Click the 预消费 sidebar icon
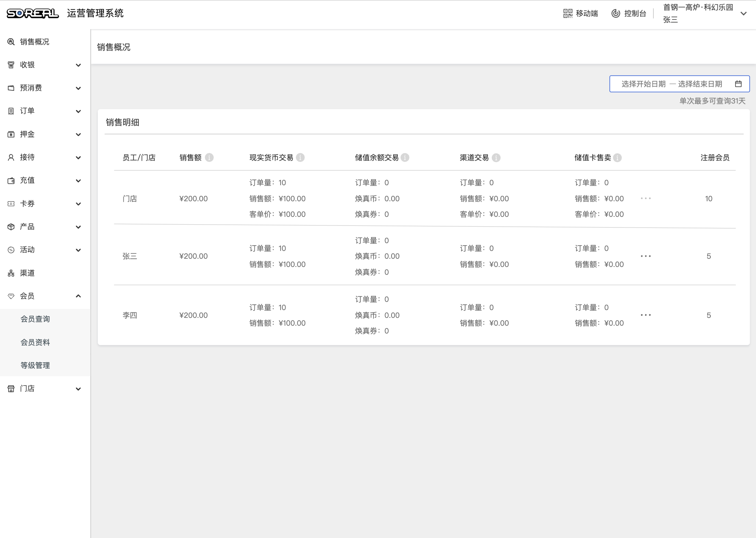 [x=11, y=88]
